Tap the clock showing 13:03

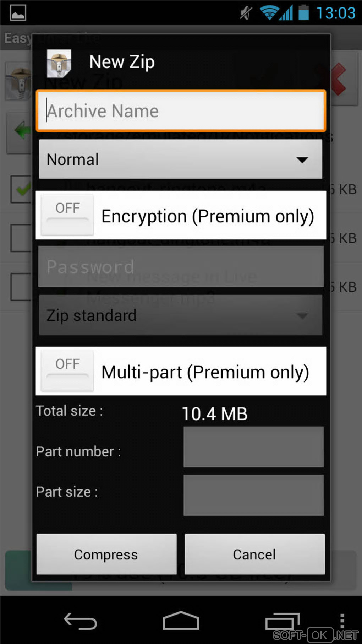(x=335, y=13)
